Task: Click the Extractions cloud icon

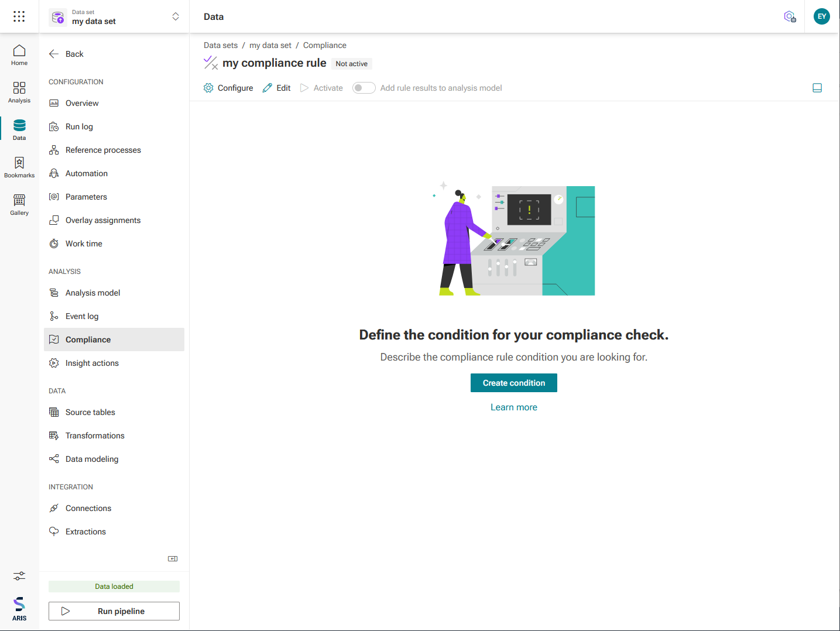Action: click(54, 531)
